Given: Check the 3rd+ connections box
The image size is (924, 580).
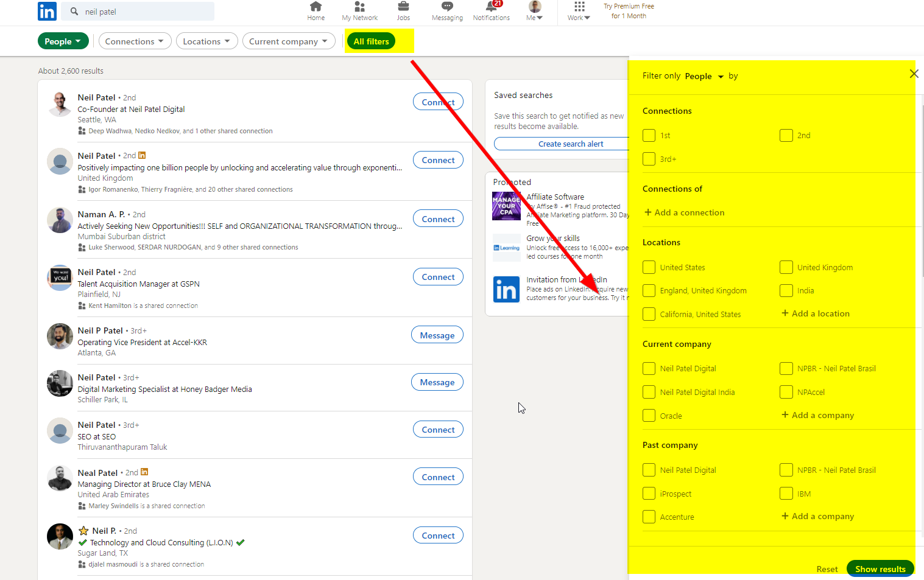Looking at the screenshot, I should coord(649,159).
